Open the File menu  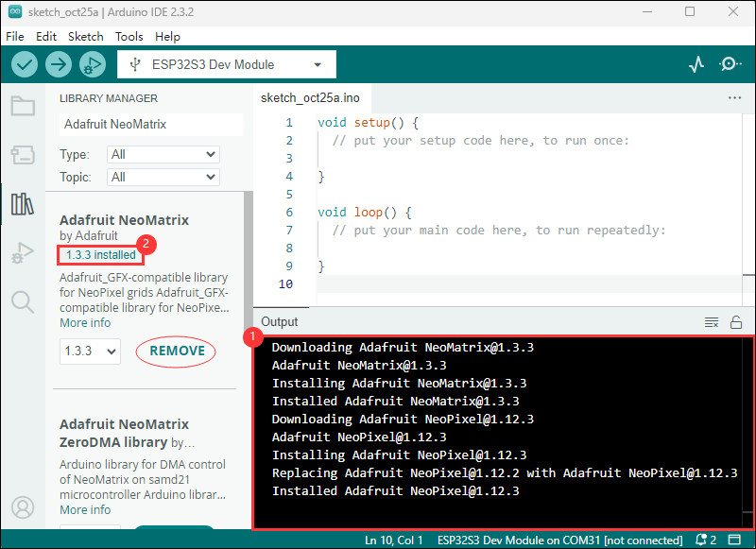pos(15,37)
